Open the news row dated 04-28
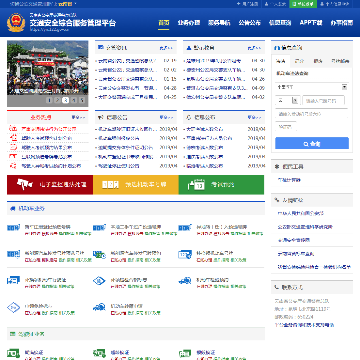360x360 pixels. 136,88
